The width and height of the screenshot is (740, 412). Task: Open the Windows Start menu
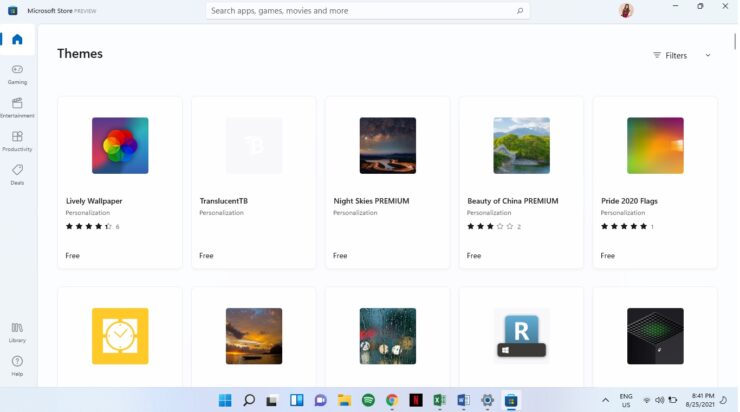(225, 400)
